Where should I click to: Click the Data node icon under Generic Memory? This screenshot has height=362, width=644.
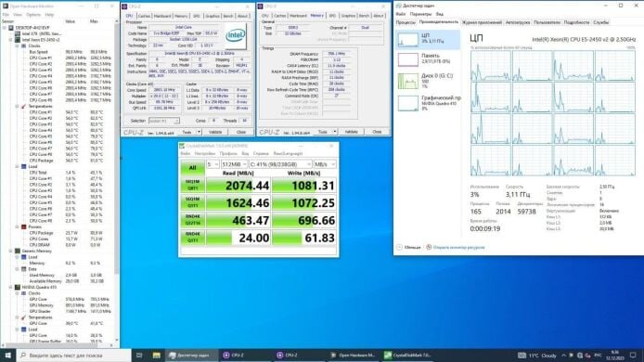click(x=24, y=269)
